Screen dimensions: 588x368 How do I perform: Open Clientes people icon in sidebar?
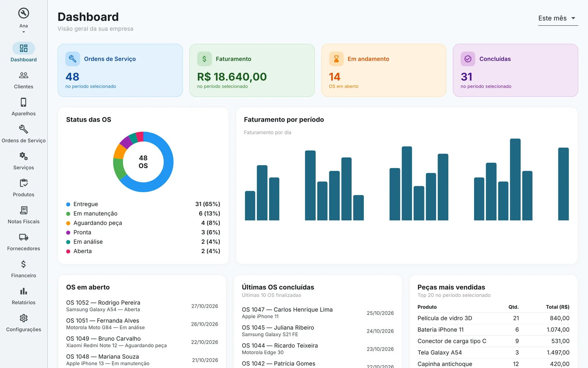pyautogui.click(x=24, y=75)
